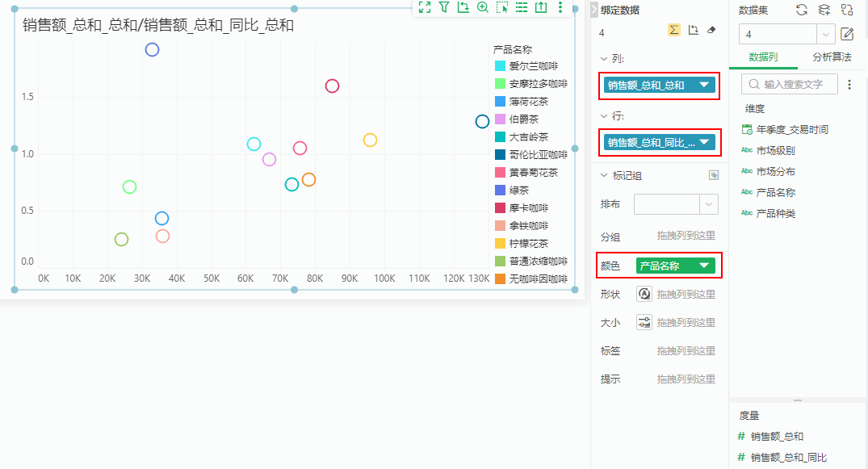Image resolution: width=868 pixels, height=469 pixels.
Task: Toggle the Σ aggregation button
Action: coord(673,30)
